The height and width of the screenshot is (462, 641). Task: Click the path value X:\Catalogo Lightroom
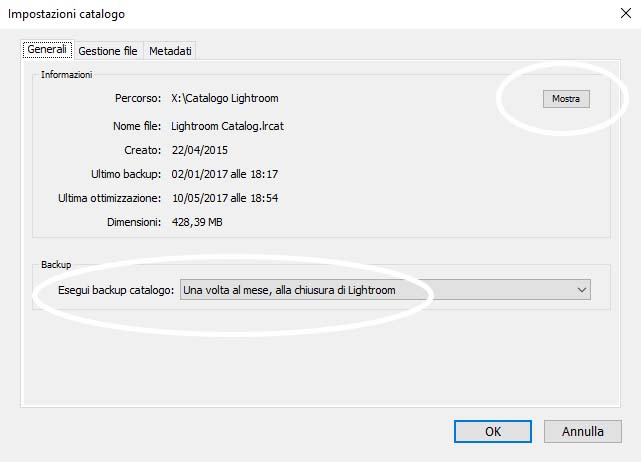pos(225,99)
